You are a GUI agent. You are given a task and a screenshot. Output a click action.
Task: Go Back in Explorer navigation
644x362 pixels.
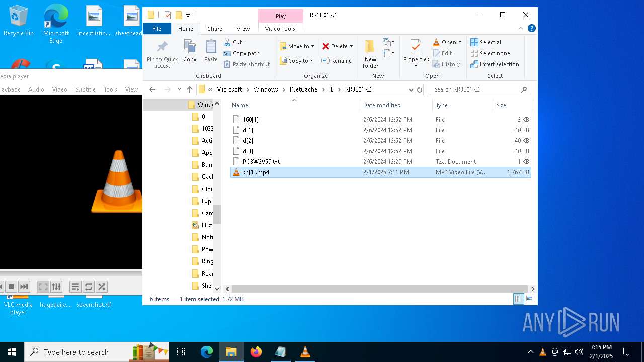point(152,89)
